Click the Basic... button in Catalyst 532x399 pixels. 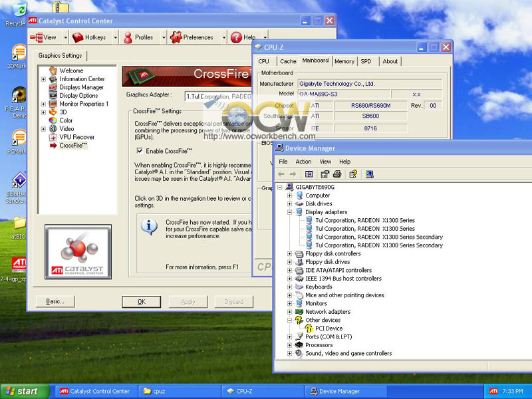pos(55,301)
